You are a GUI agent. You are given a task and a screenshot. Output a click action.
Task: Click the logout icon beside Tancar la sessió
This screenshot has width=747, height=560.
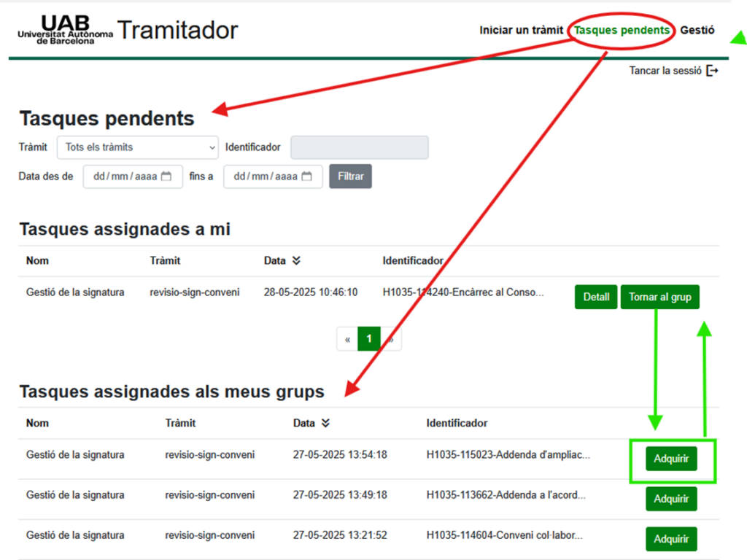713,71
